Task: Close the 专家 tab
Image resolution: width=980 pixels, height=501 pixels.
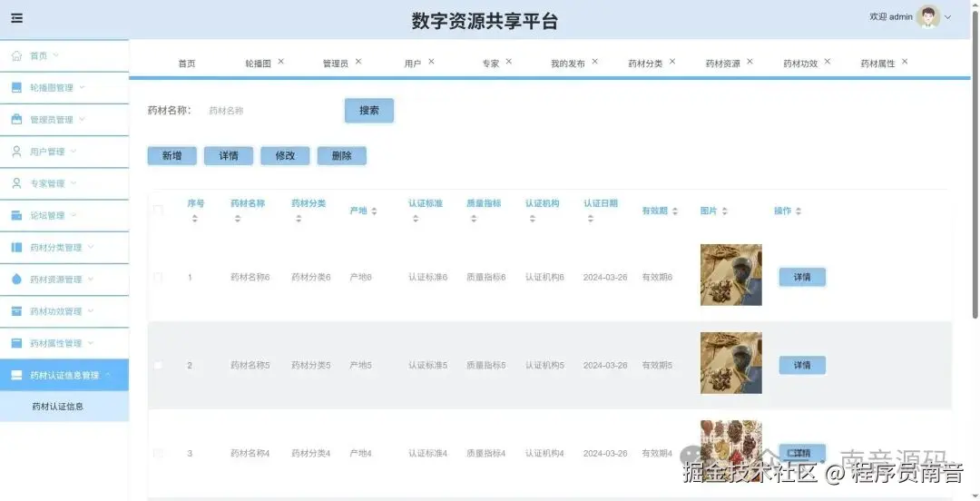Action: (x=509, y=62)
